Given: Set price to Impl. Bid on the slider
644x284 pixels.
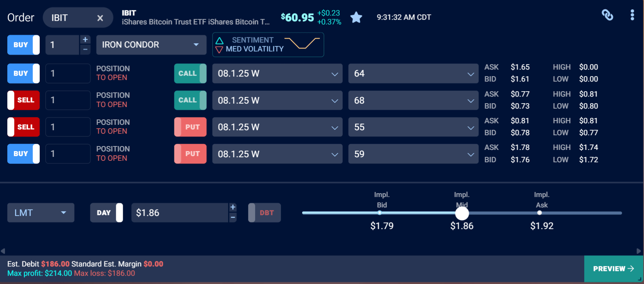Looking at the screenshot, I should pyautogui.click(x=380, y=213).
